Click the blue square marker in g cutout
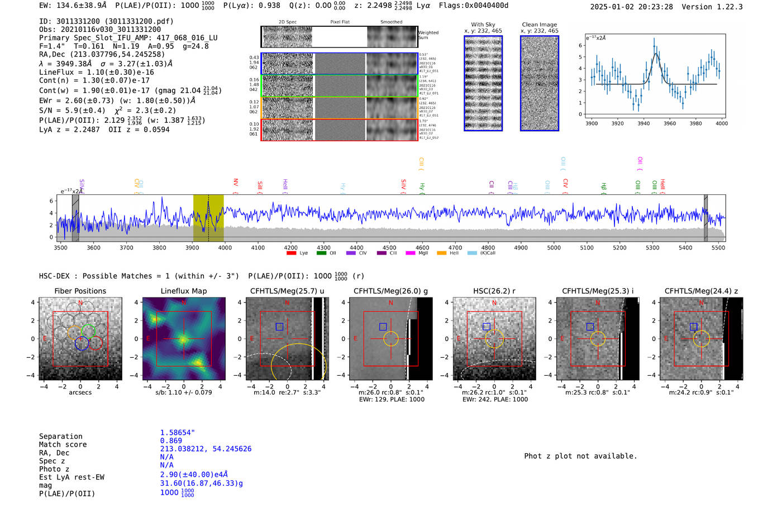Viewport: 782px width, 532px height. point(383,327)
